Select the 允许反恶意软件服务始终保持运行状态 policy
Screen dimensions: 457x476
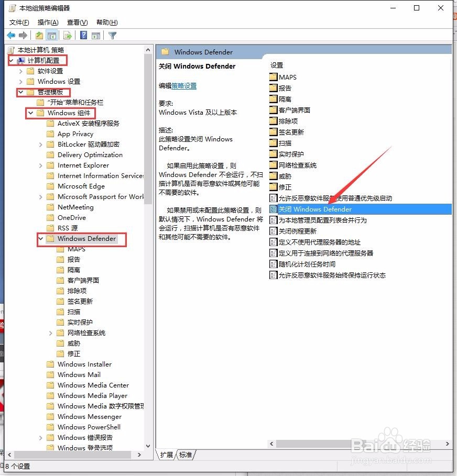328,275
